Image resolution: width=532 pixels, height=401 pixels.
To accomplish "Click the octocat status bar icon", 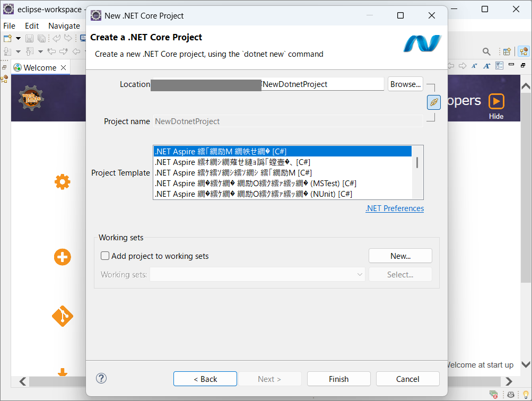I will pyautogui.click(x=511, y=395).
